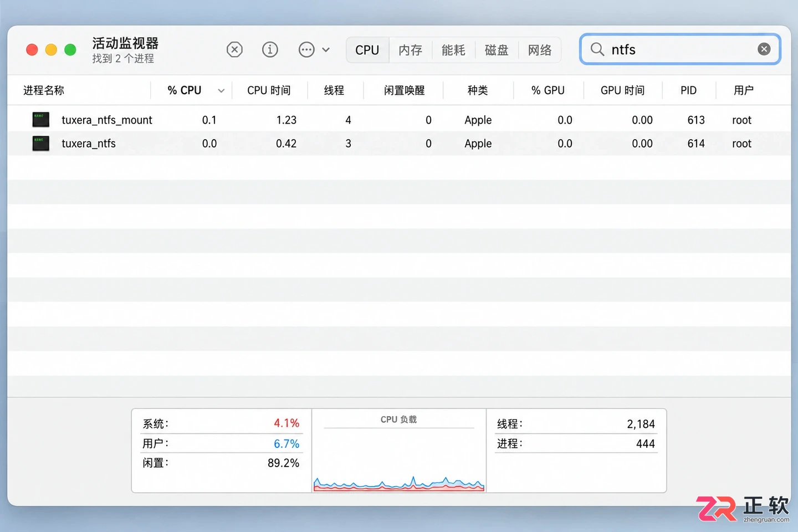This screenshot has width=798, height=532.
Task: Click PID value 614
Action: point(696,144)
